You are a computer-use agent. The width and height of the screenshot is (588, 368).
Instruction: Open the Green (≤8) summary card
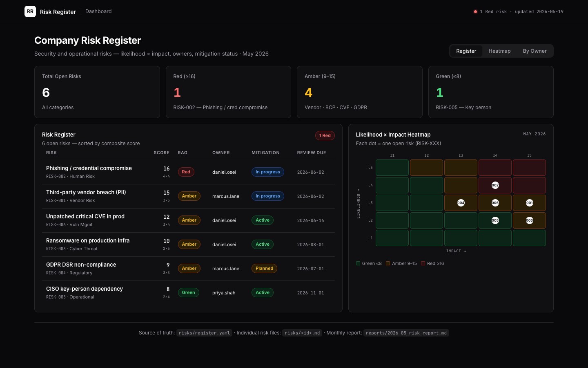pos(491,92)
